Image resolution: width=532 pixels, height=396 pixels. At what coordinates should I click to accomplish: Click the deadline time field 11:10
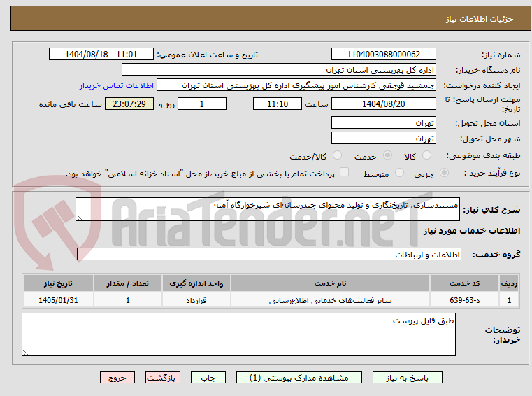pyautogui.click(x=278, y=104)
